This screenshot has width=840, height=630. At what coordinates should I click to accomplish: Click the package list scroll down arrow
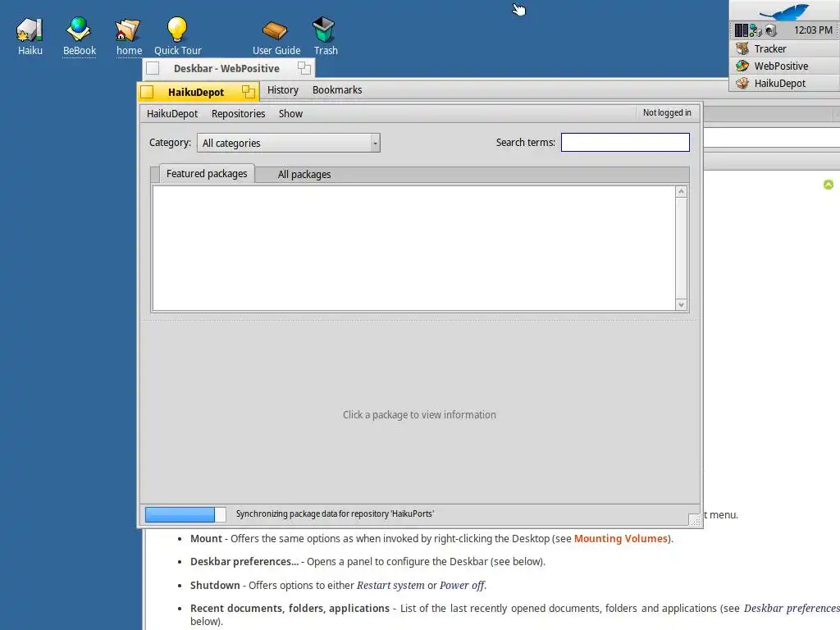click(681, 305)
